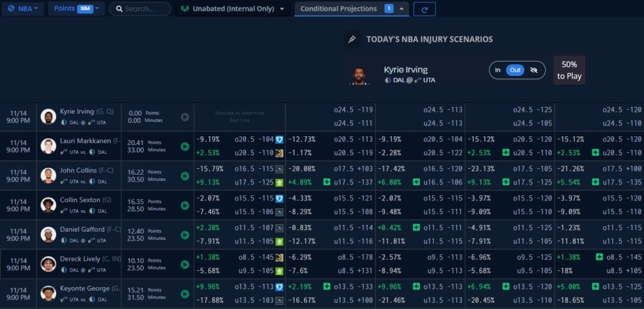The image size is (644, 309).
Task: Open the NBA league dropdown
Action: 23,9
